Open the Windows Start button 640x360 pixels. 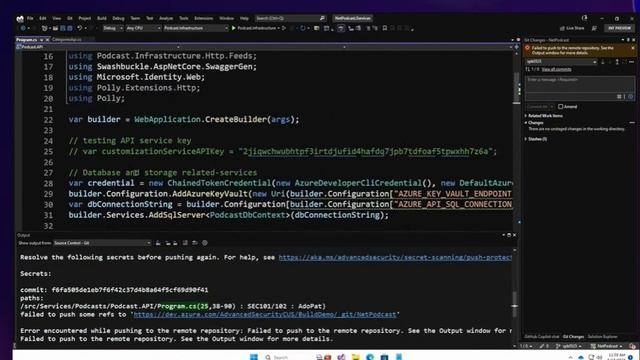click(x=253, y=357)
